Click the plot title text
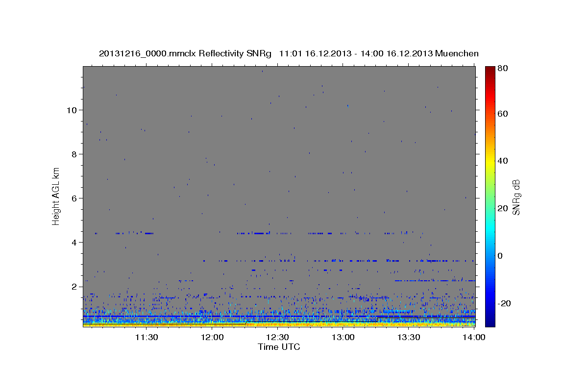The height and width of the screenshot is (392, 588). tap(289, 53)
